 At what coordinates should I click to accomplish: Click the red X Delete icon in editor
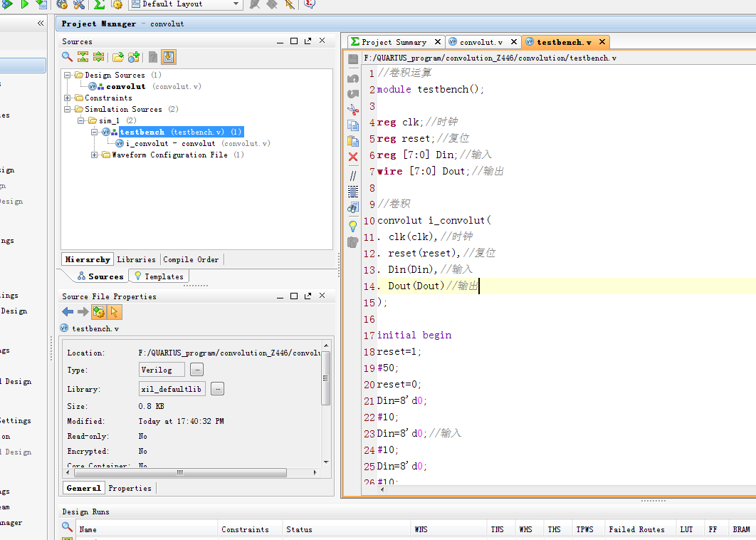point(353,157)
